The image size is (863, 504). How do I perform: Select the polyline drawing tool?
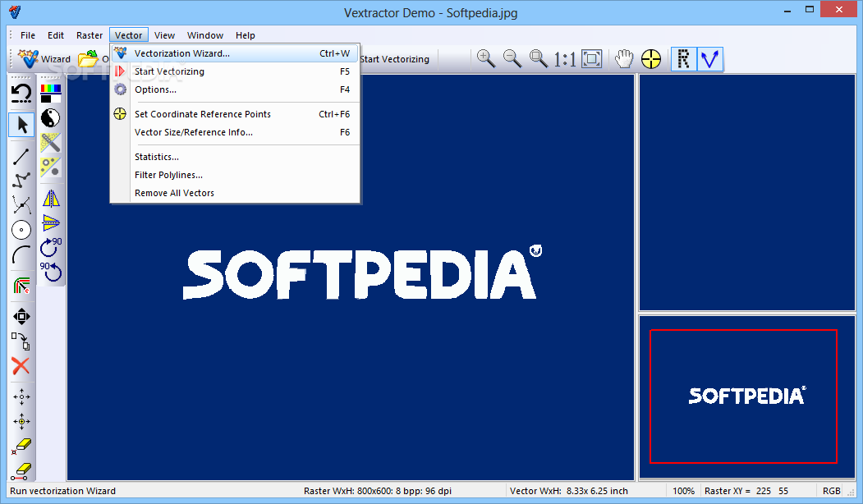[x=21, y=181]
